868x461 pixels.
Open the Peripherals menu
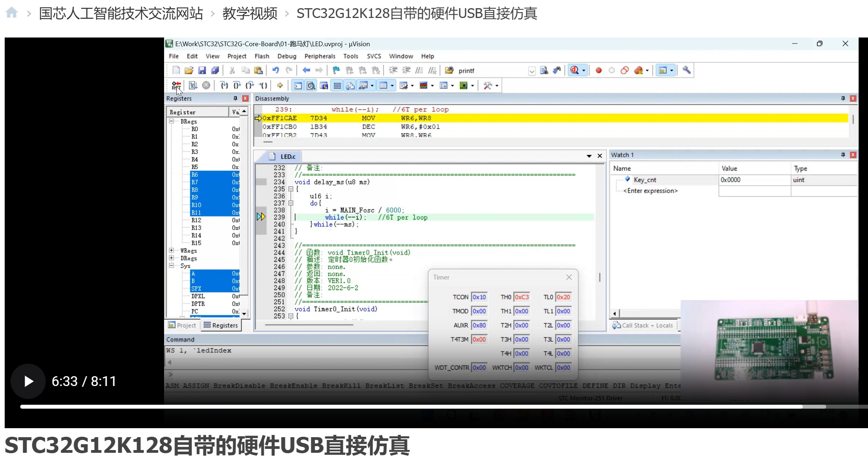(x=320, y=56)
